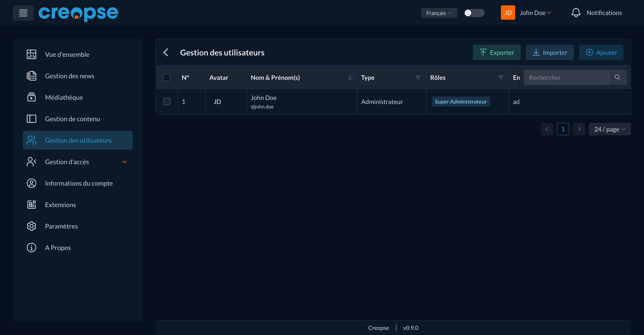Click the Informations du compte profile icon

tap(32, 183)
